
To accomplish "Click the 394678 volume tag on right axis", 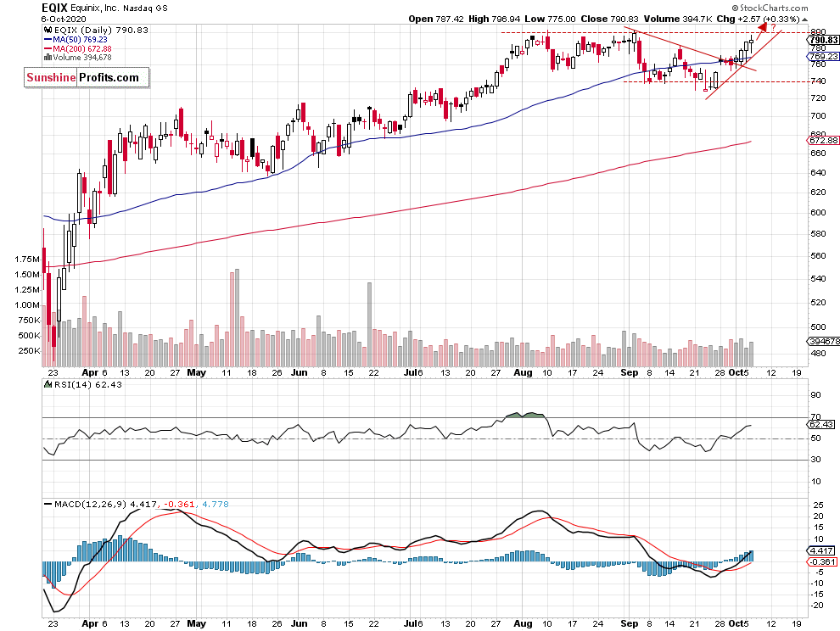I will pyautogui.click(x=823, y=341).
